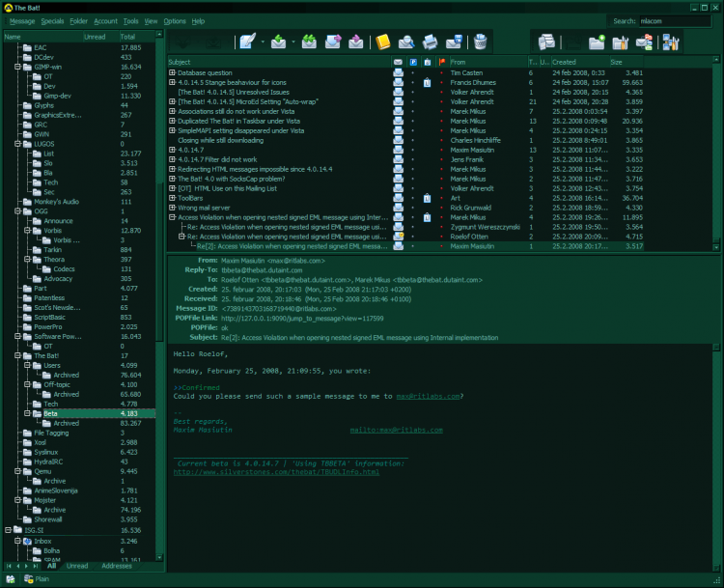
Task: Collapse the OGG folder
Action: 17,211
